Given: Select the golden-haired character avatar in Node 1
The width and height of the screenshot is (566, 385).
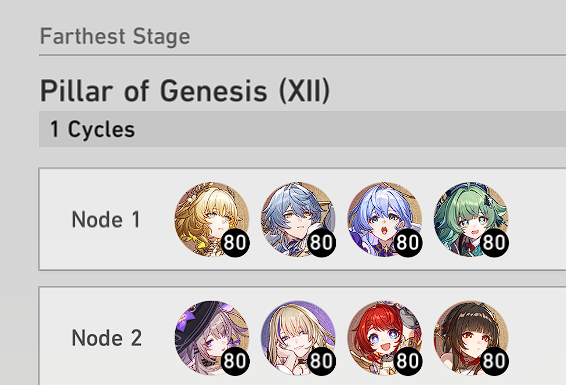Looking at the screenshot, I should (212, 219).
